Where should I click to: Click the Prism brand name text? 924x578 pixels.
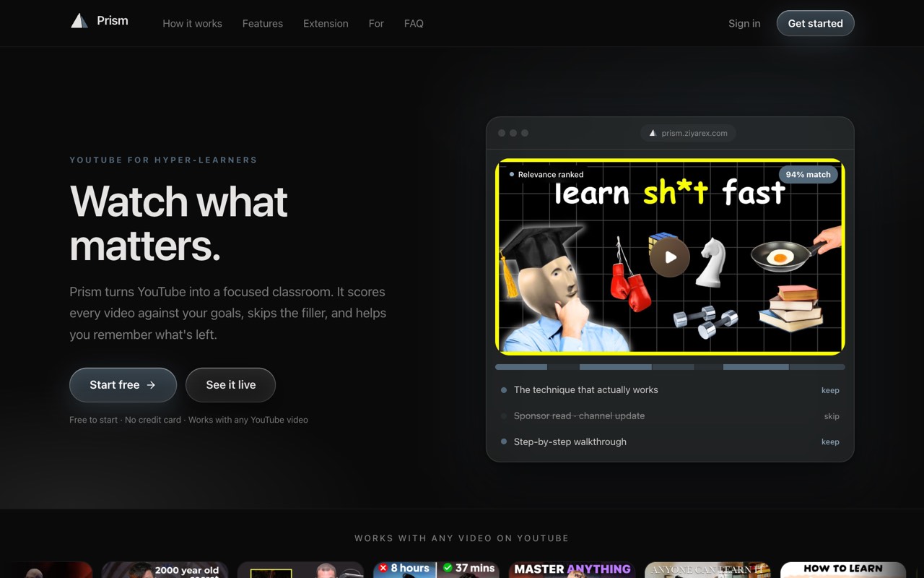point(113,20)
